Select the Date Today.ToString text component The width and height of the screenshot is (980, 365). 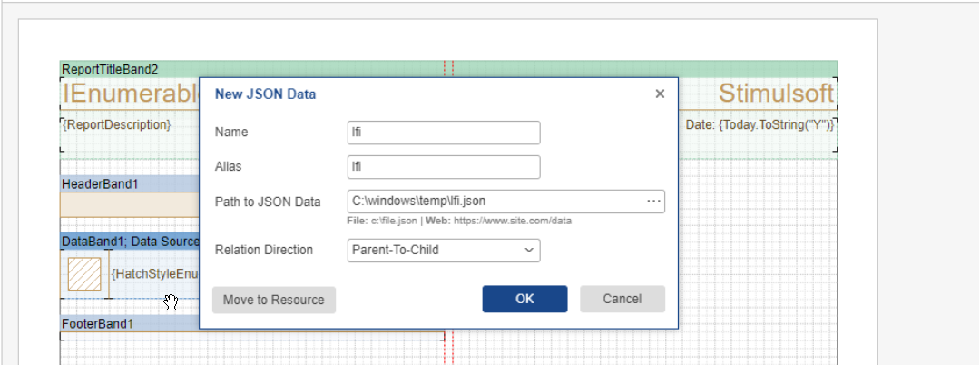point(759,124)
